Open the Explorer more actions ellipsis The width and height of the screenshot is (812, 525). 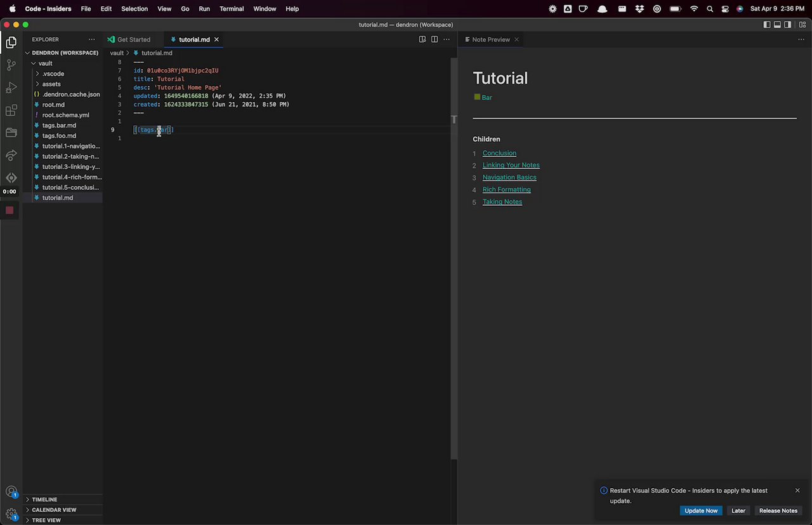pos(91,39)
